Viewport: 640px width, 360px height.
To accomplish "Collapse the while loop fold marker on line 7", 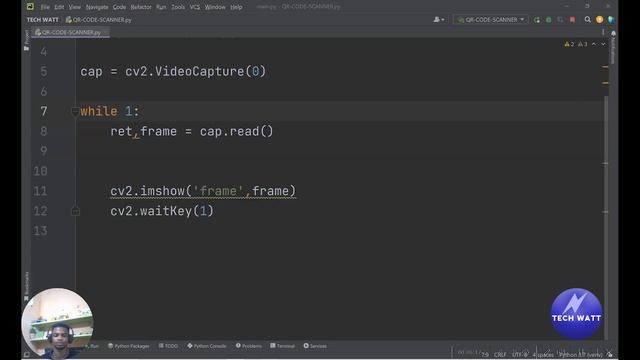I will [75, 111].
